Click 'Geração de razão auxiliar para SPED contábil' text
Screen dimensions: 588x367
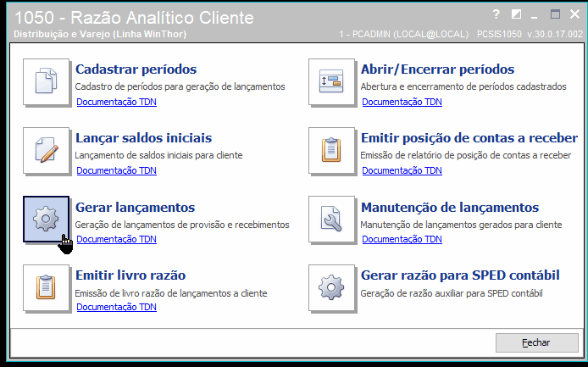coord(452,293)
